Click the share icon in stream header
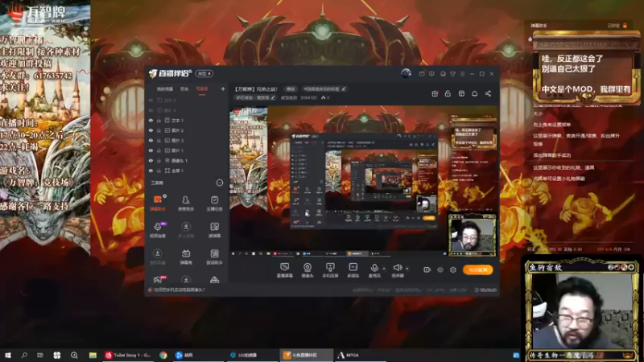The width and height of the screenshot is (644, 362). [488, 93]
